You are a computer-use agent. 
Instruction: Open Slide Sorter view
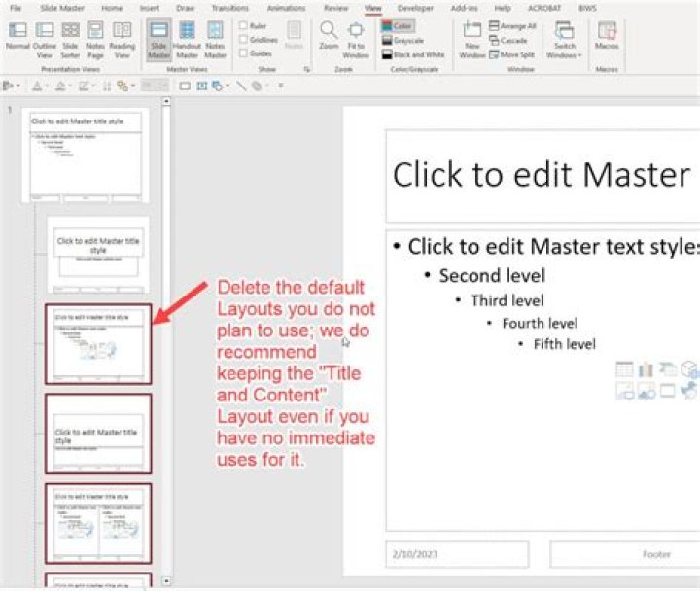(70, 41)
